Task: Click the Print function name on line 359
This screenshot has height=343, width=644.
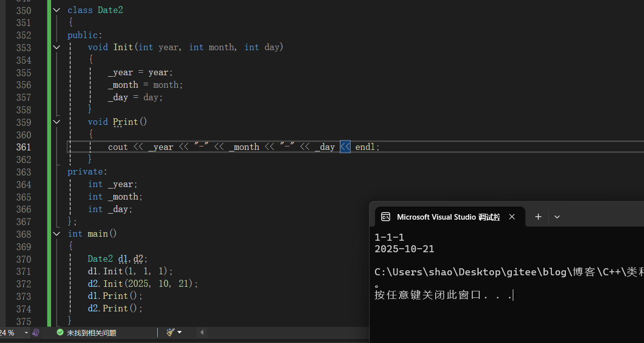Action: click(x=125, y=122)
